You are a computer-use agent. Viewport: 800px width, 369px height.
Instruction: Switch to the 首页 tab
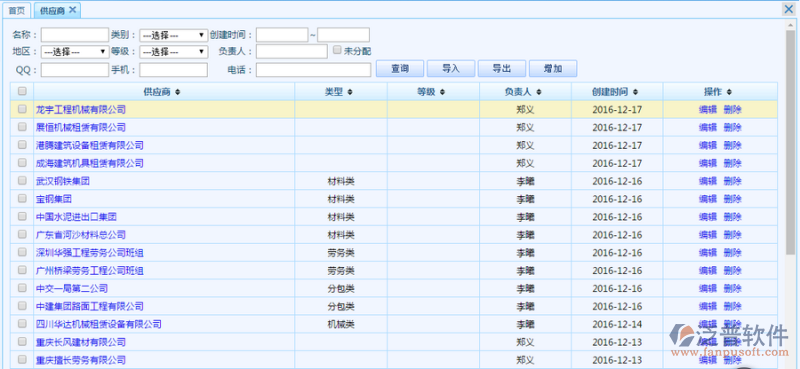(x=16, y=10)
